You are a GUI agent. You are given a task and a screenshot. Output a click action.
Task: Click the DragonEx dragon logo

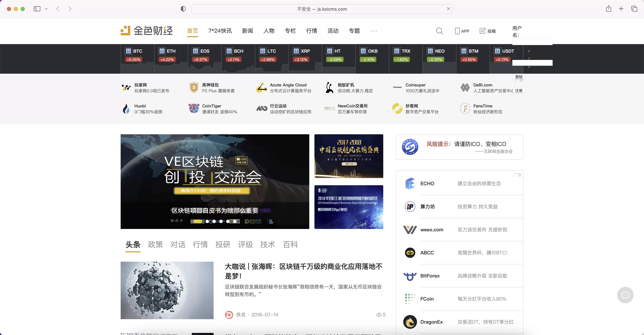pos(410,322)
